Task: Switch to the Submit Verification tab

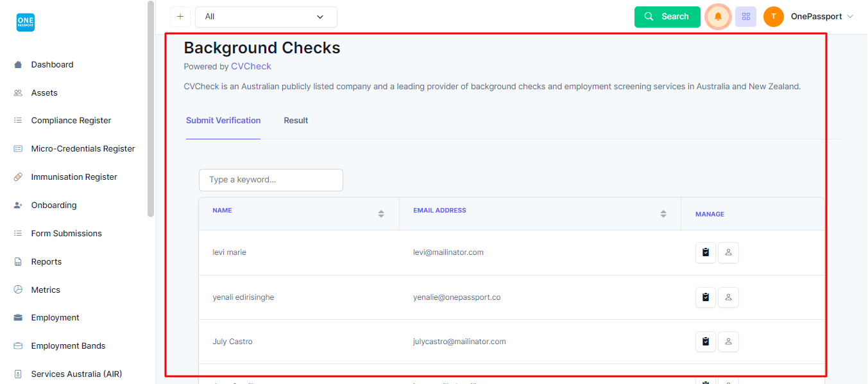Action: pos(223,121)
